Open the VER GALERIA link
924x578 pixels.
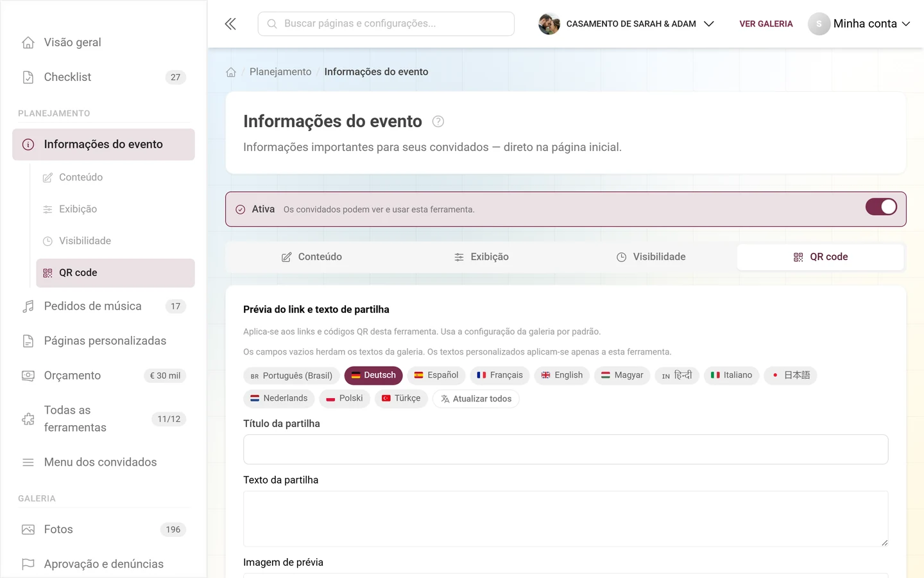[766, 24]
